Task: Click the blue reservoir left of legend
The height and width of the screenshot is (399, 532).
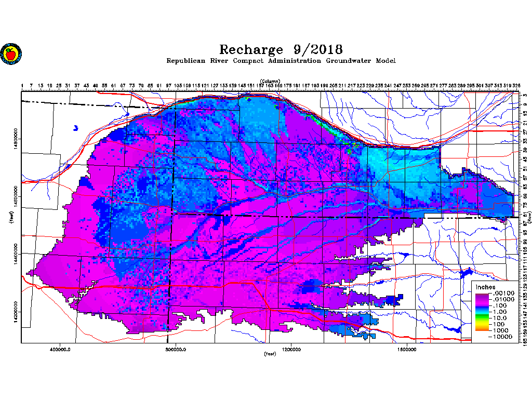Action: (x=465, y=272)
